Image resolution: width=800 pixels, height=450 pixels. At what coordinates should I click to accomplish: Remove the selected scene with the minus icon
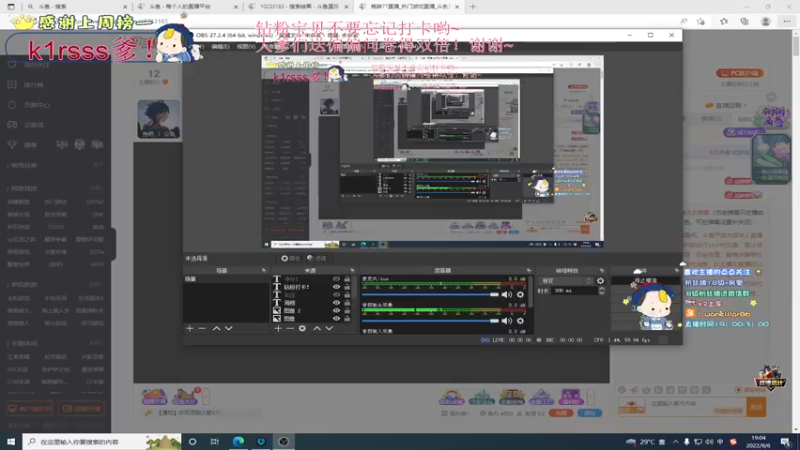[x=202, y=329]
